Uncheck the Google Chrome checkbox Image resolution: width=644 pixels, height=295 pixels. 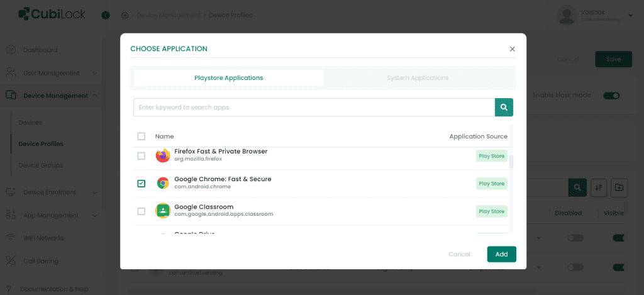142,184
